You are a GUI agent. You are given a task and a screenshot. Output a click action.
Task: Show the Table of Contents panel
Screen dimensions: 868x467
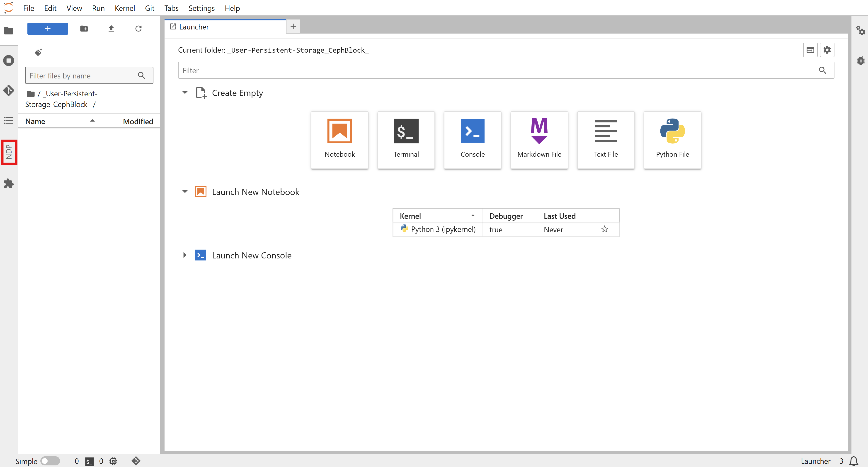[8, 120]
